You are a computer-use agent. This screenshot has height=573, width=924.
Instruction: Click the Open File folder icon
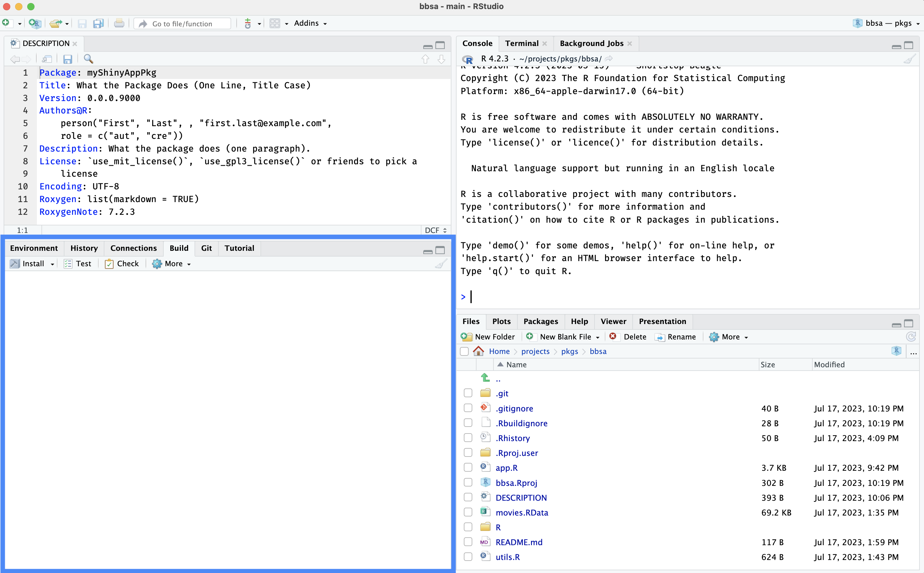[x=56, y=23]
